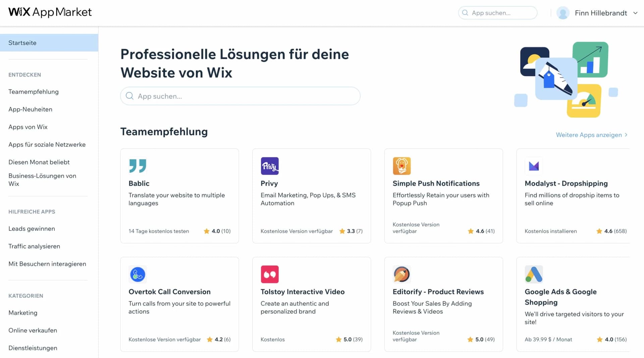Click the Privy app icon
The width and height of the screenshot is (644, 358).
[x=270, y=165]
